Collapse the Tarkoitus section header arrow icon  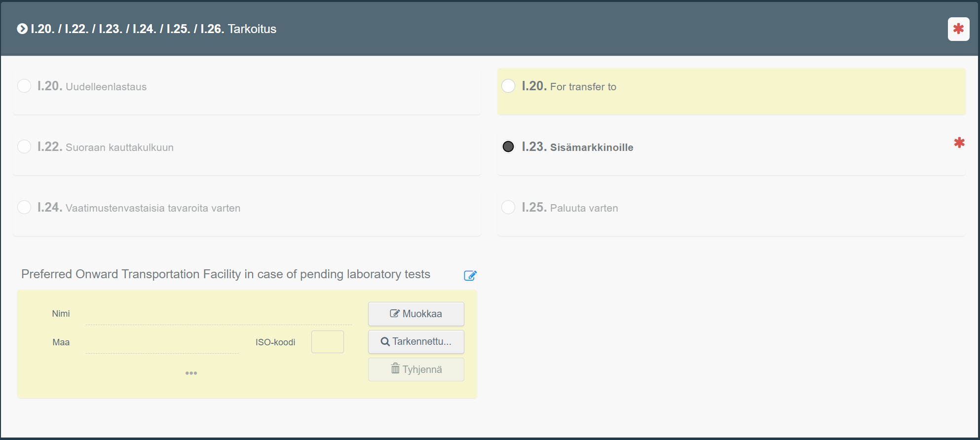[x=22, y=29]
